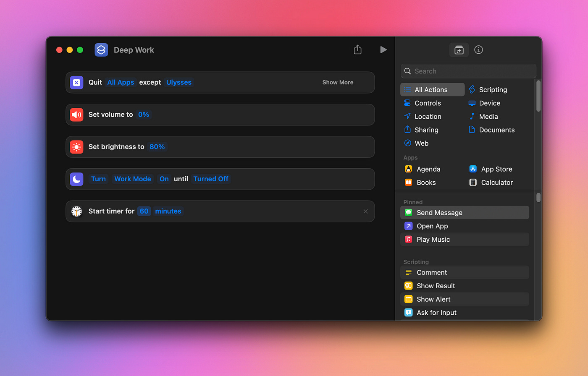This screenshot has height=376, width=588.
Task: Change the Turn operation parameter
Action: (98, 179)
